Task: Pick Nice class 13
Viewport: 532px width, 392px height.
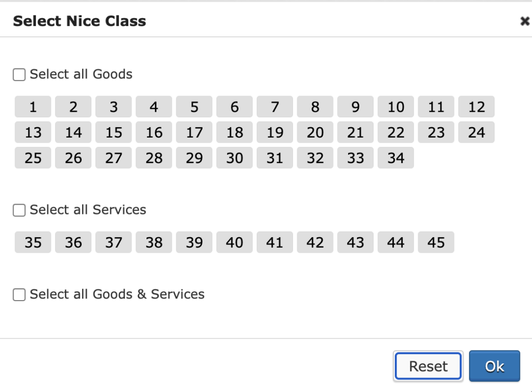Action: [32, 132]
